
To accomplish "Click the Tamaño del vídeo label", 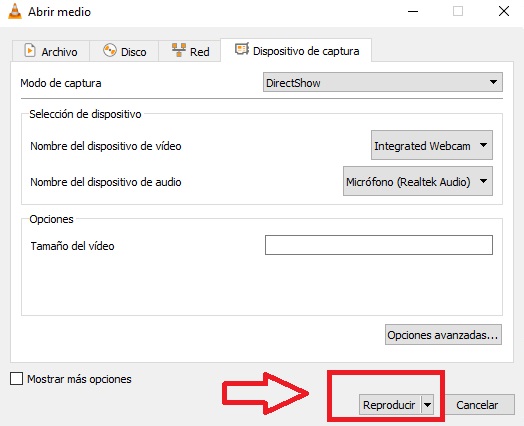I will point(72,246).
